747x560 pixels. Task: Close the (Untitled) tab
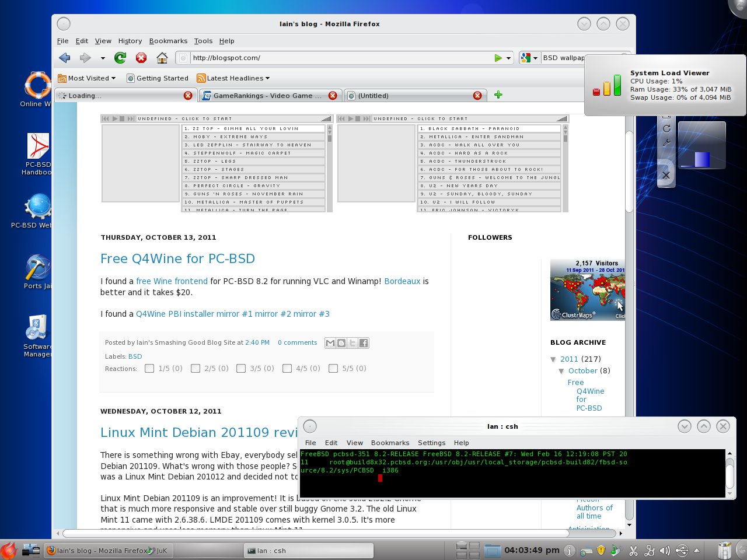(477, 96)
